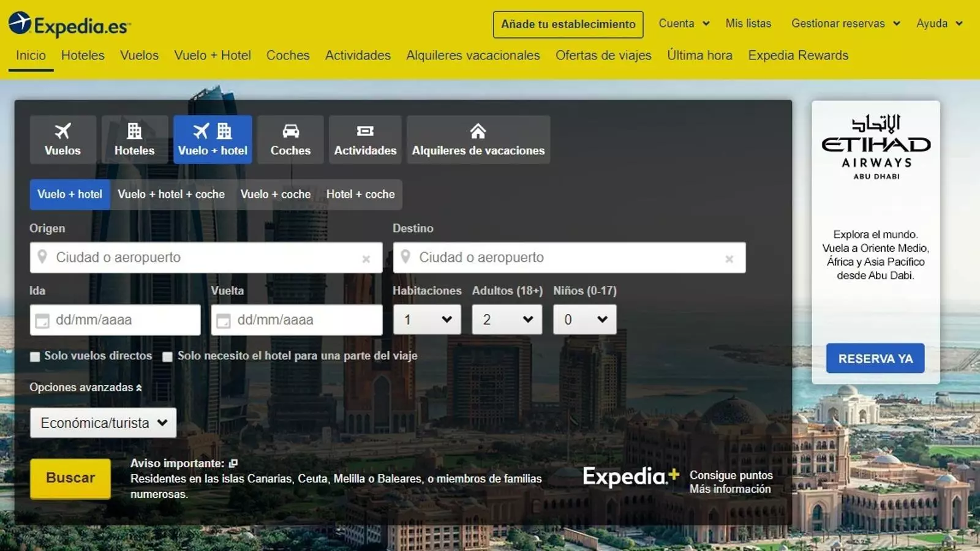
Task: Select the Vuelo + hotel combined tab
Action: point(213,140)
